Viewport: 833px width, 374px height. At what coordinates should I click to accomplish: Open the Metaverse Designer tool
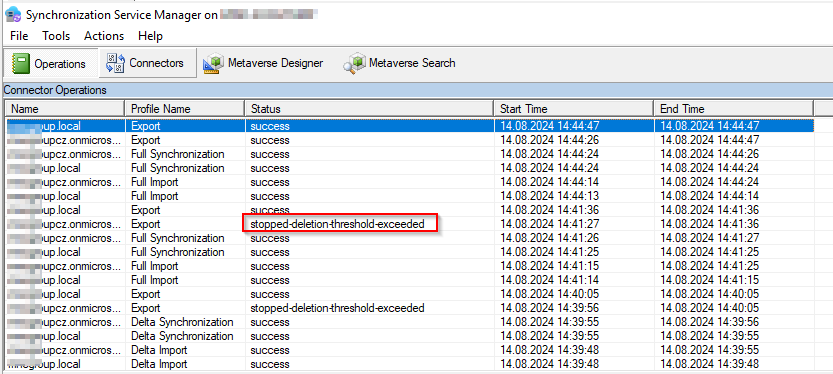pos(263,63)
